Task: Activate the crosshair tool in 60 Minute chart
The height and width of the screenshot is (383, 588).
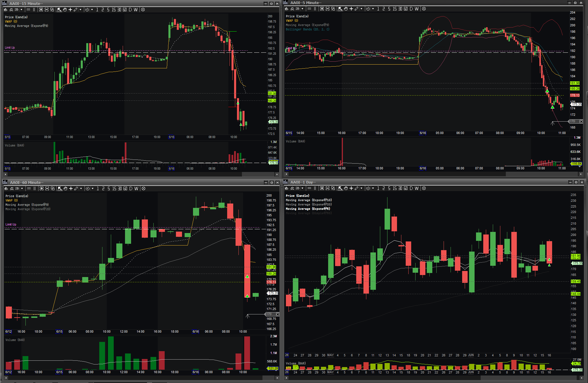Action: [x=71, y=188]
